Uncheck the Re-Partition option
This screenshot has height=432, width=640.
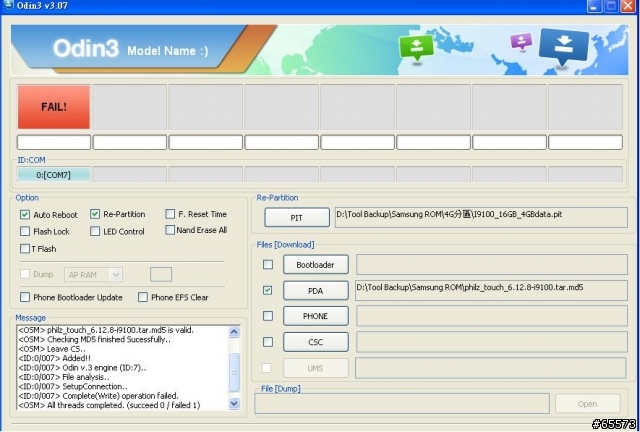point(95,214)
